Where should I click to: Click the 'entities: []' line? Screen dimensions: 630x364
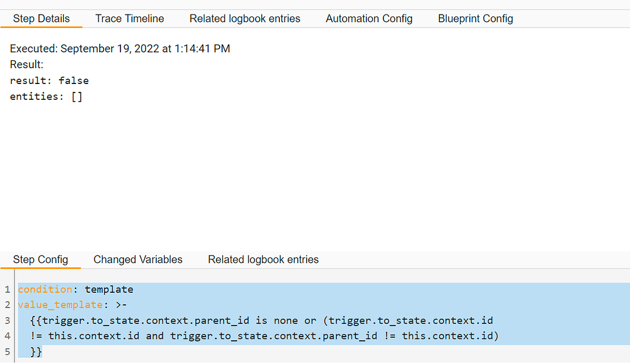[x=46, y=96]
